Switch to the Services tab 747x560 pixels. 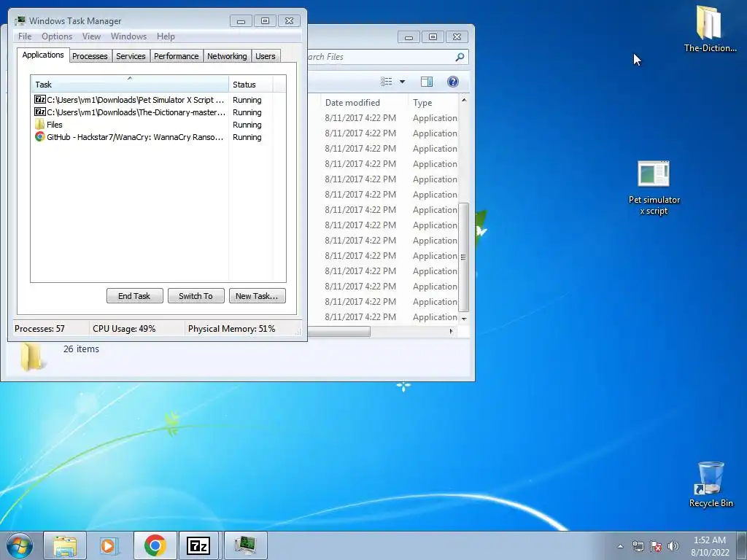131,56
